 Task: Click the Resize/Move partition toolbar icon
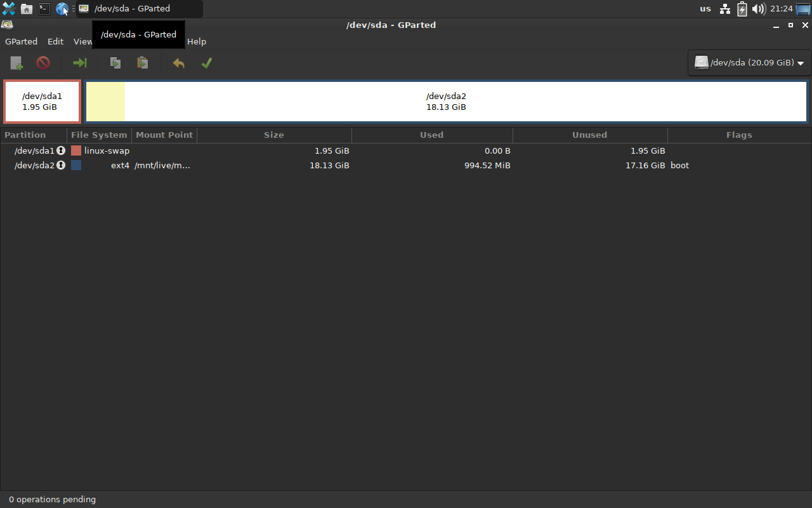pos(80,63)
